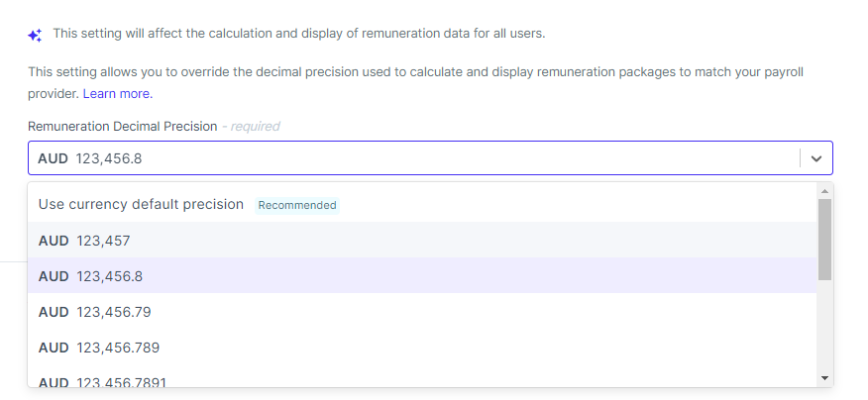Click the notice about affecting all users
Viewport: 868px width, 400px height.
(299, 34)
